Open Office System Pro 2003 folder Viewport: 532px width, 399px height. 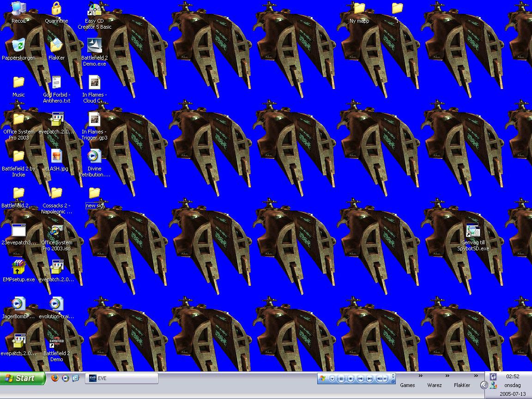(x=18, y=120)
